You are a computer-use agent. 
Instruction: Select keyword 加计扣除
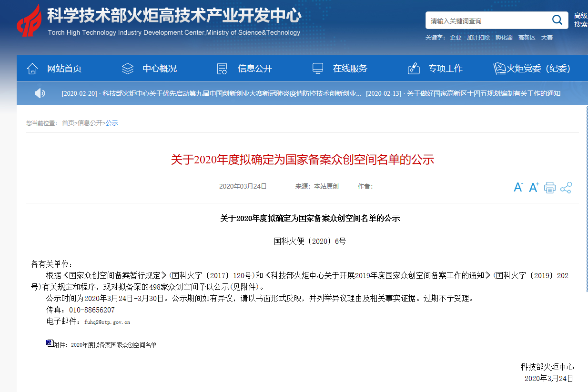pos(478,38)
